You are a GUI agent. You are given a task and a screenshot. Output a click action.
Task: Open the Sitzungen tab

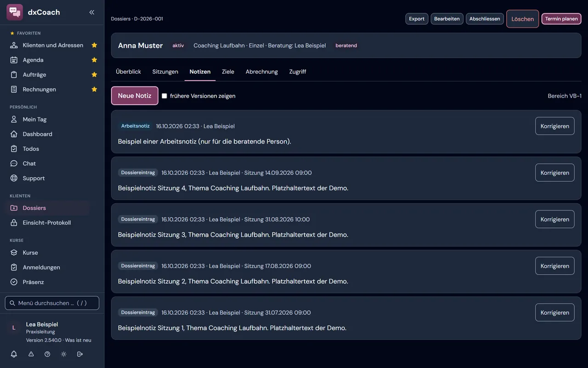click(x=165, y=72)
